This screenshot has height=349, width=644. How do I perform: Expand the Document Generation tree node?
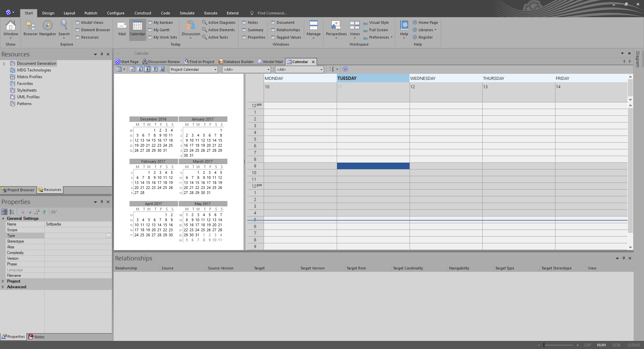4,63
